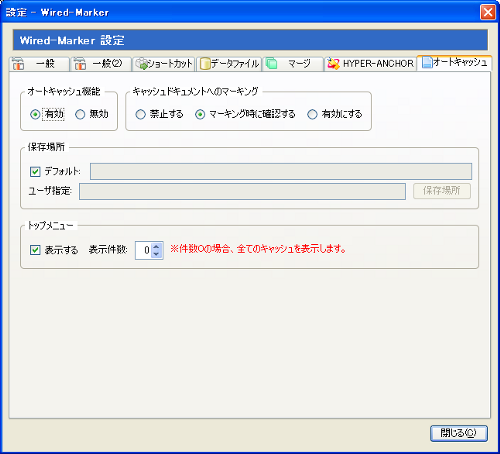
Task: Open the 一般 tab
Action: pyautogui.click(x=39, y=64)
